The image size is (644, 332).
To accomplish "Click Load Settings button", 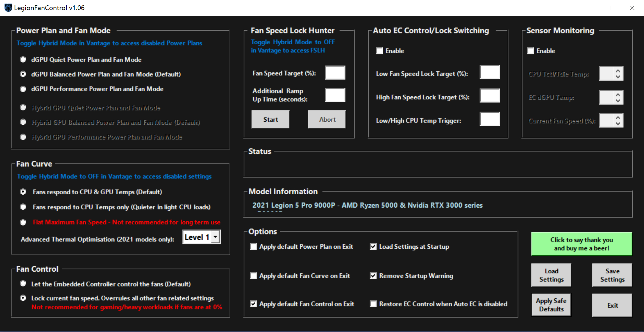I will click(x=551, y=275).
